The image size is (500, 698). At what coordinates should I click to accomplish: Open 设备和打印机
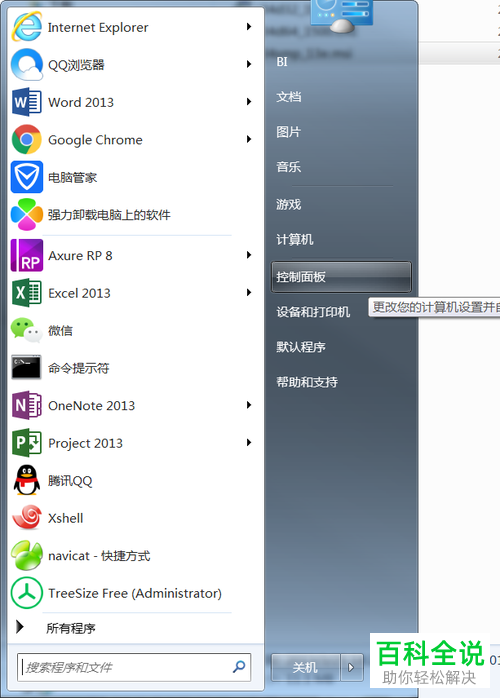(x=313, y=312)
